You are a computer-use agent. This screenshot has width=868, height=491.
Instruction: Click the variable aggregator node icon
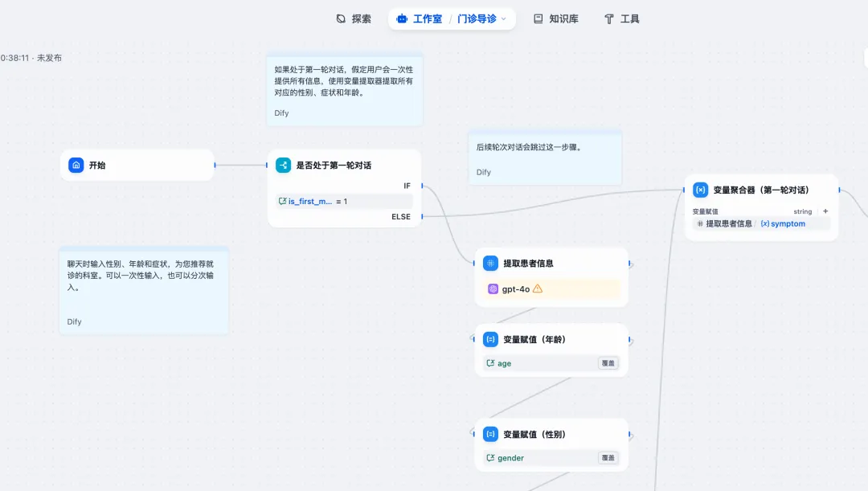pos(700,190)
